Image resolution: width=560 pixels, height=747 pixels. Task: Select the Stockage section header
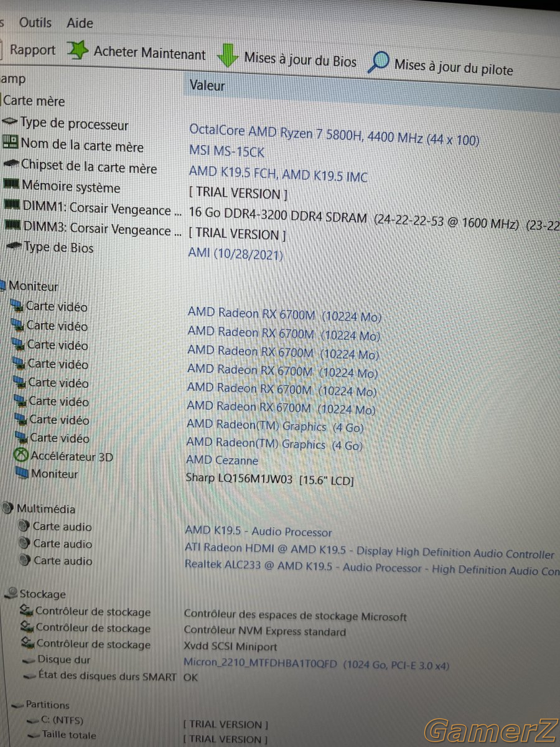click(x=42, y=594)
